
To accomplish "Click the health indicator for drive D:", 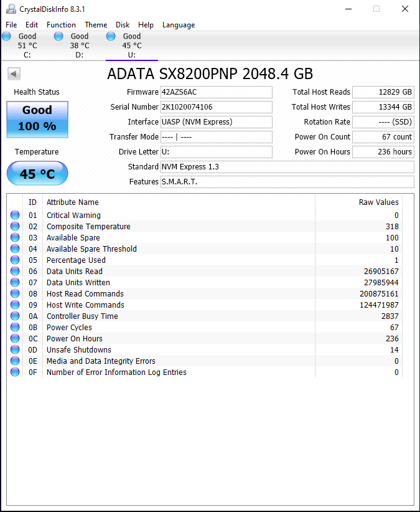I will (x=58, y=36).
